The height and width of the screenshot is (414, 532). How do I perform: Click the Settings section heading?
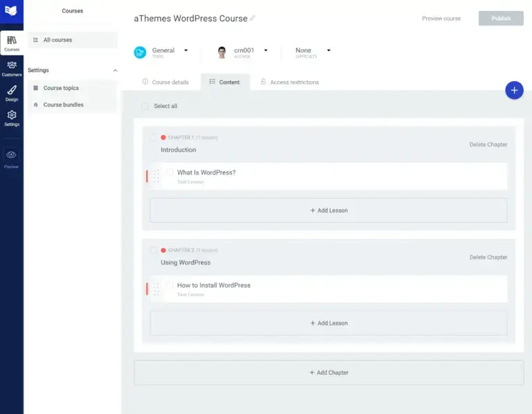tap(38, 70)
